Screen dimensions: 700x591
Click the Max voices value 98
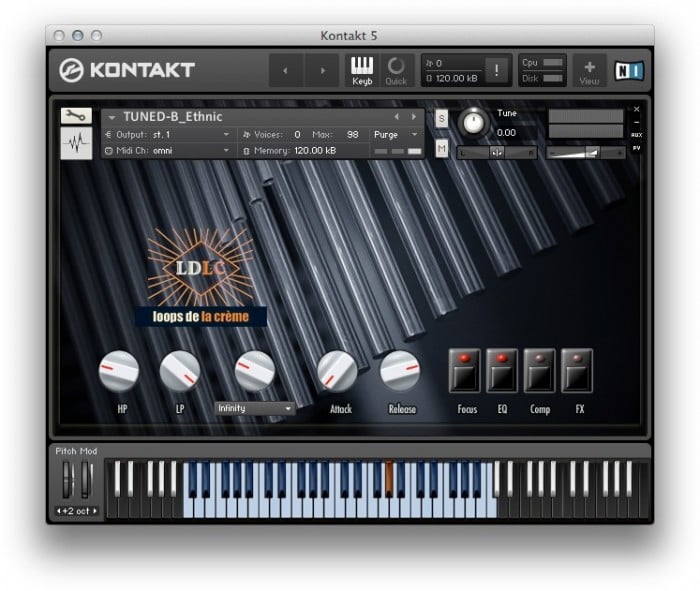point(353,135)
